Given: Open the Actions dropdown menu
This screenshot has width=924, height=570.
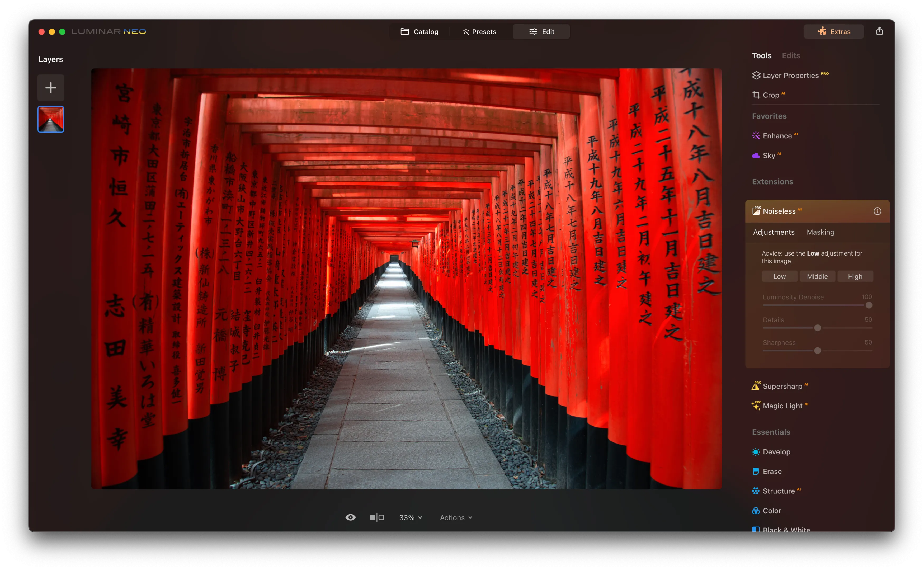Looking at the screenshot, I should [455, 518].
